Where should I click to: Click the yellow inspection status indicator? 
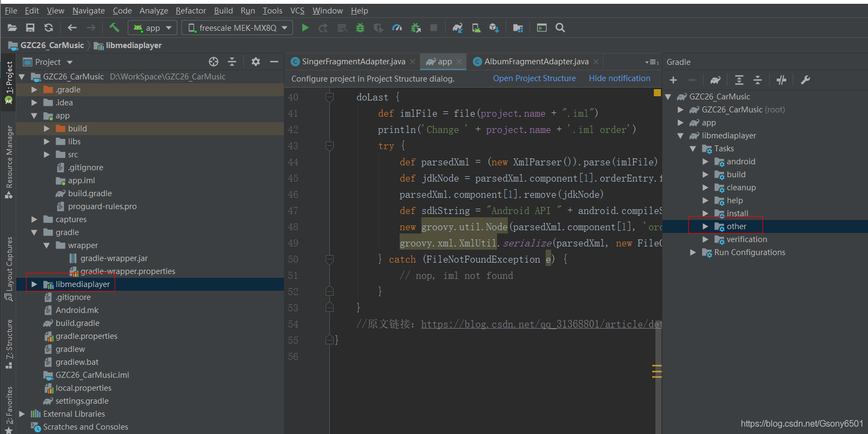tap(657, 93)
